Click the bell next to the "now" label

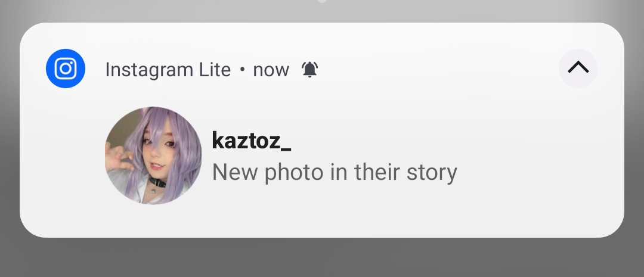[x=309, y=70]
